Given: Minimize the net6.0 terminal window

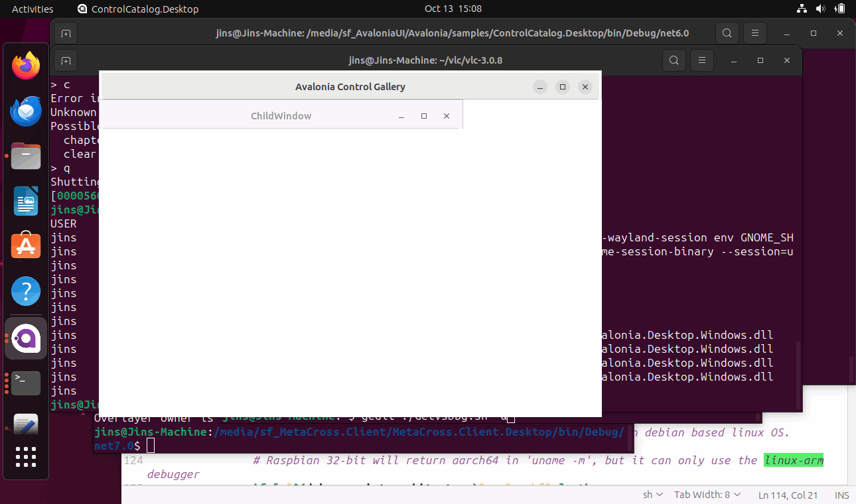Looking at the screenshot, I should point(787,33).
